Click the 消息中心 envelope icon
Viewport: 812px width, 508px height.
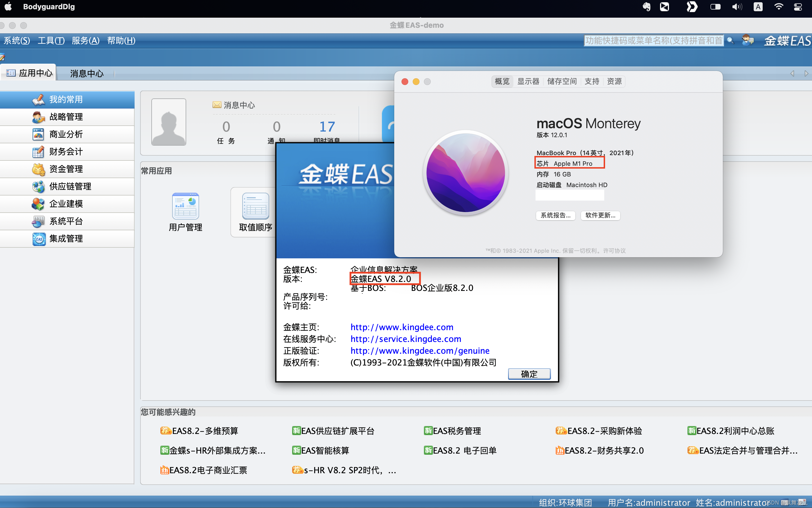(x=217, y=105)
